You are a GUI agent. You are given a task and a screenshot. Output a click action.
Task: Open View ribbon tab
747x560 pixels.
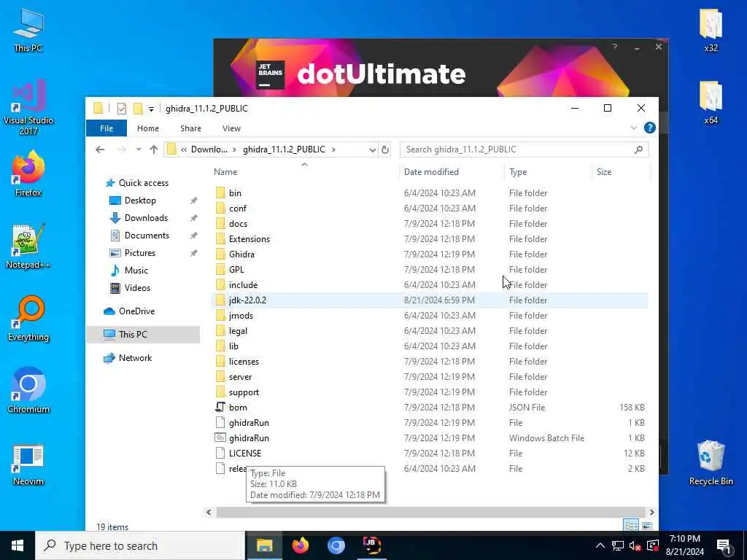point(231,128)
